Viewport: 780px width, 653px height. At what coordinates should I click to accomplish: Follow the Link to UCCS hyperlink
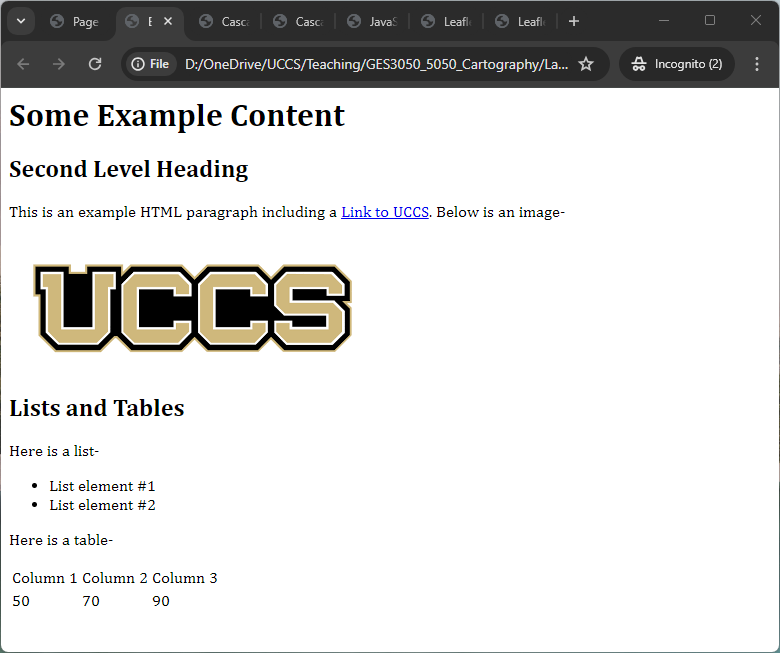tap(385, 212)
